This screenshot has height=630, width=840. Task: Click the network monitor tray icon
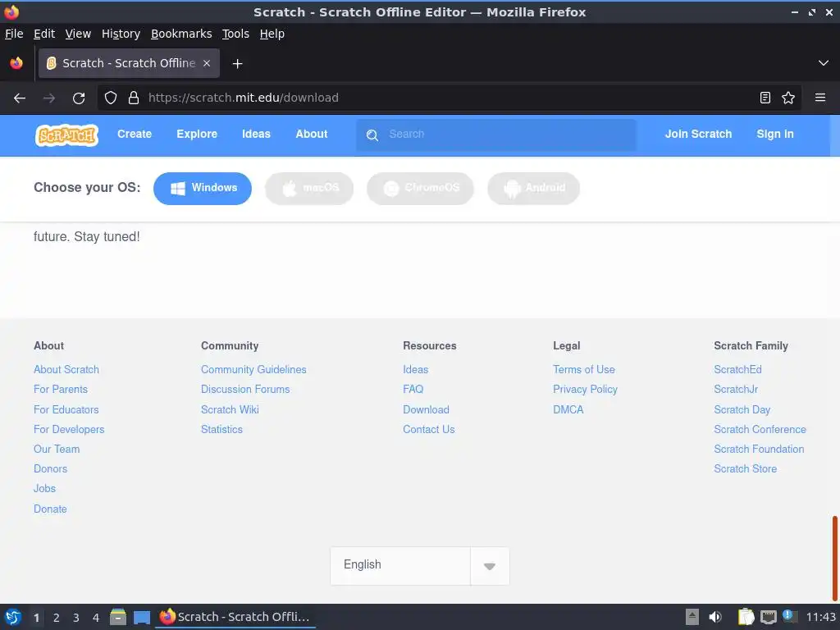(x=769, y=617)
